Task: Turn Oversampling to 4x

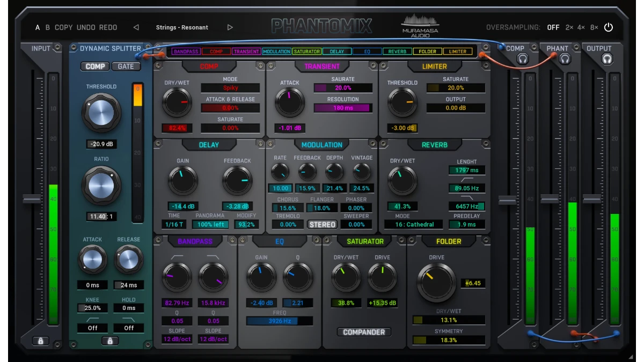Action: [x=582, y=27]
